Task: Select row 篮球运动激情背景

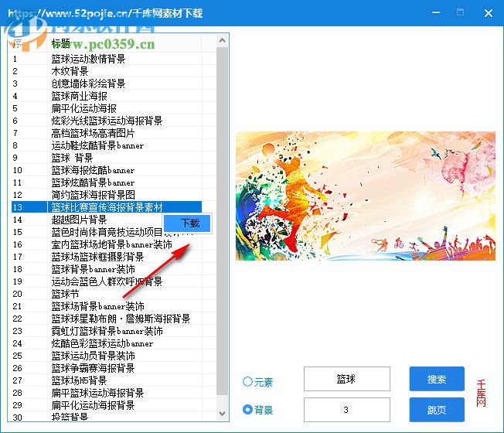Action: click(107, 59)
